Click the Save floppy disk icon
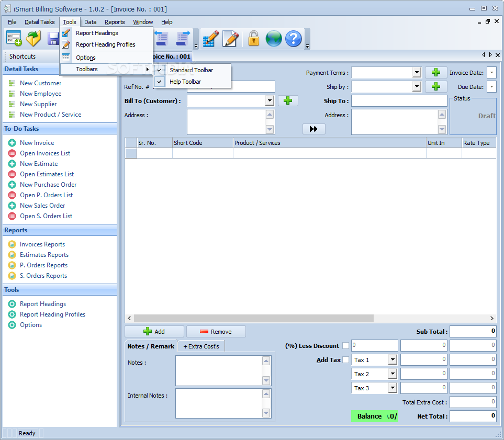 coord(53,39)
